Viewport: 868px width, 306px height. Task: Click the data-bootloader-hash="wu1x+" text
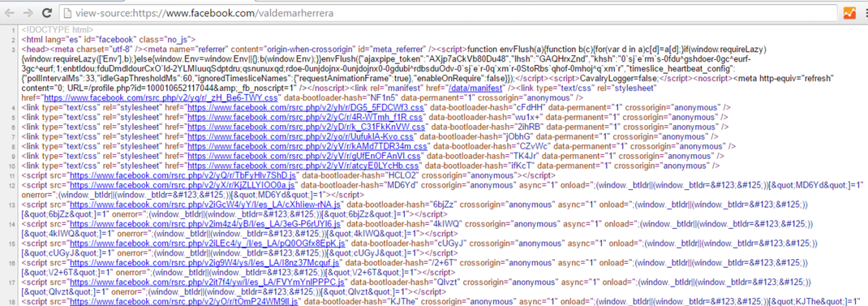[483, 117]
